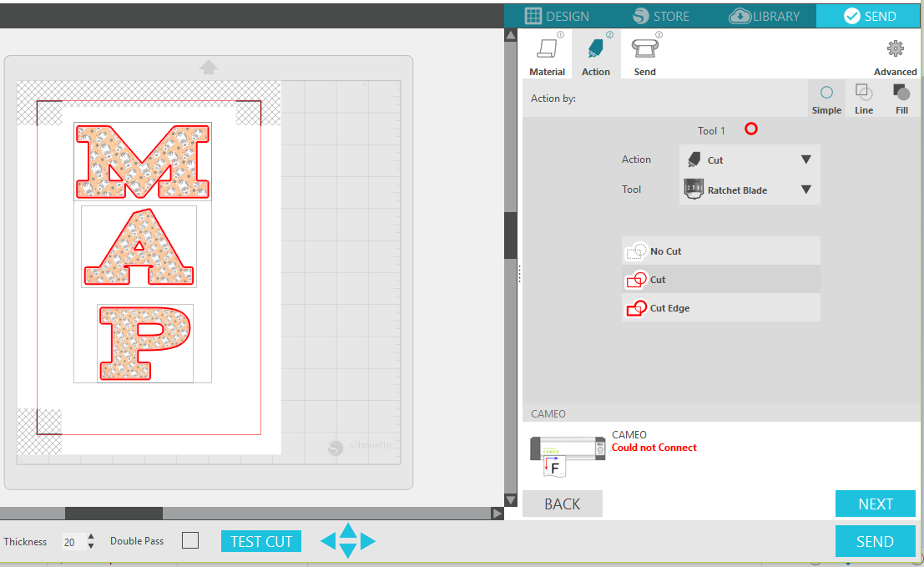Image resolution: width=924 pixels, height=567 pixels.
Task: Open the Ratchet Blade tool dropdown
Action: [x=748, y=190]
